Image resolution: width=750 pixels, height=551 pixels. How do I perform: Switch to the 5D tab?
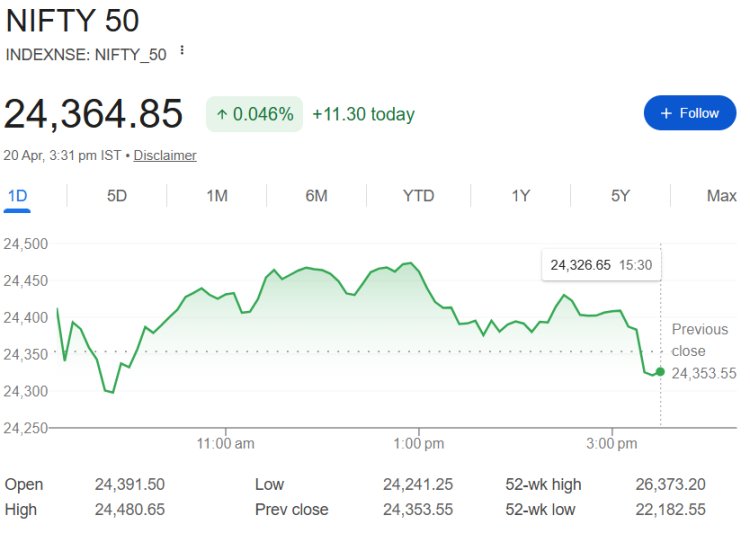click(x=117, y=196)
